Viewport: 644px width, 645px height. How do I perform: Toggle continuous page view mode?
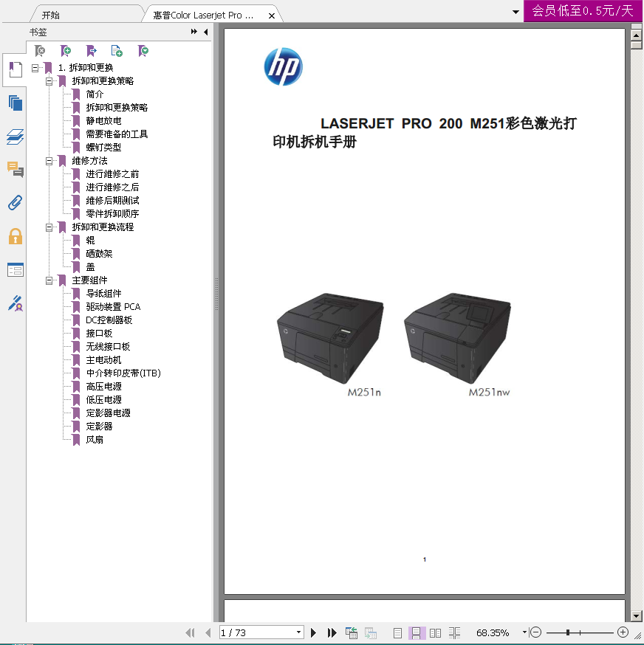(417, 632)
